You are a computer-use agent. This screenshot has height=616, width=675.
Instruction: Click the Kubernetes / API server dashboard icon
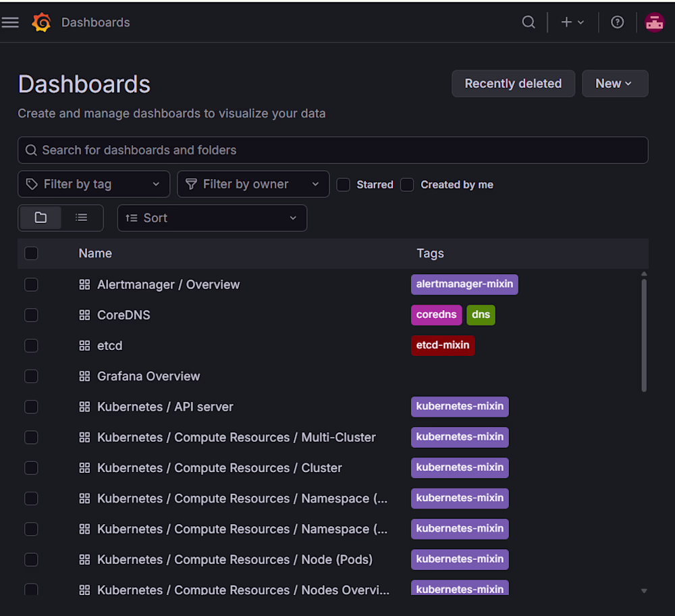coord(84,407)
